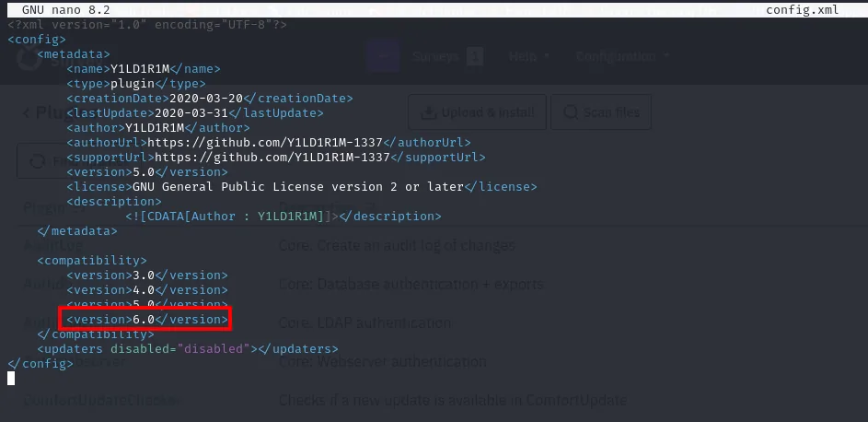
Task: Click the closing </compatibility> tag
Action: 96,334
